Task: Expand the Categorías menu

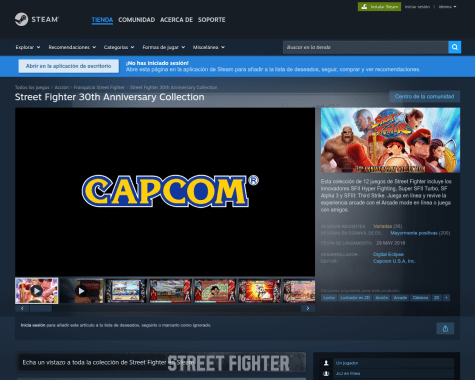Action: [x=119, y=47]
